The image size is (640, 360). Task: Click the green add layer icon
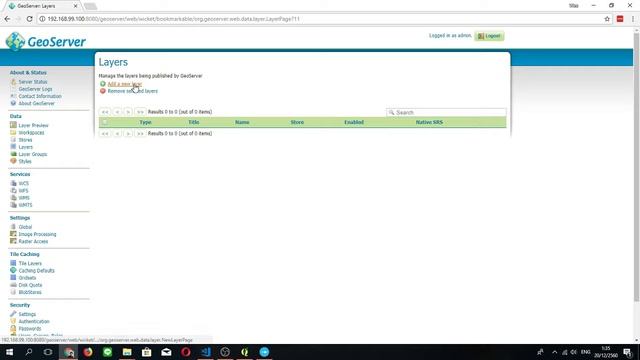pos(103,84)
